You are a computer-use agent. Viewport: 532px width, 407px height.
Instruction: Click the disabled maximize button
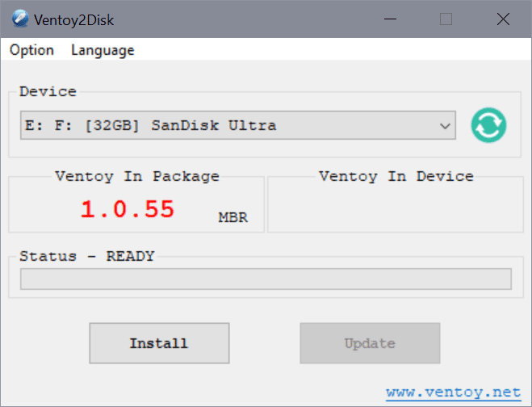click(x=446, y=19)
